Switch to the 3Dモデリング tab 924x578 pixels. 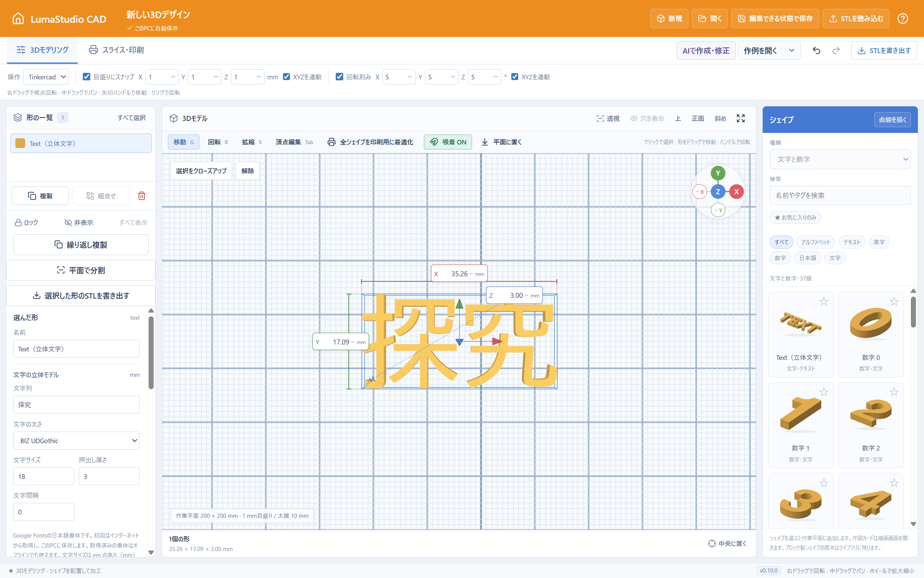pos(42,50)
